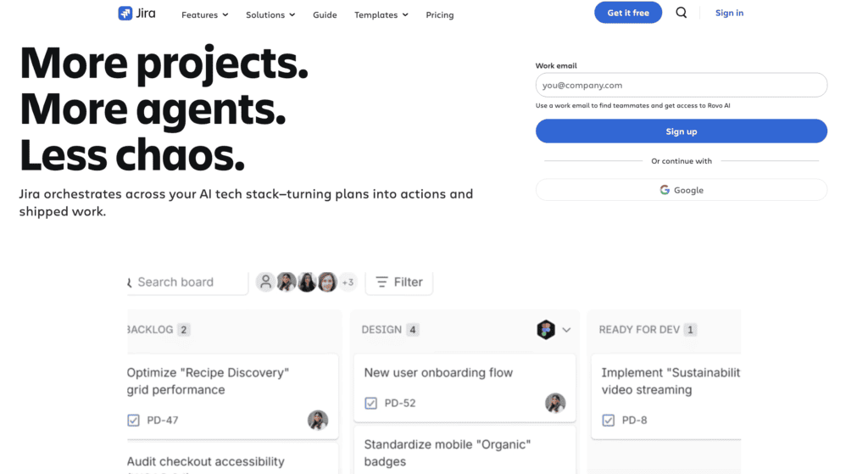This screenshot has width=868, height=474.
Task: Click the Figma hexagon icon in Design column
Action: click(x=546, y=330)
